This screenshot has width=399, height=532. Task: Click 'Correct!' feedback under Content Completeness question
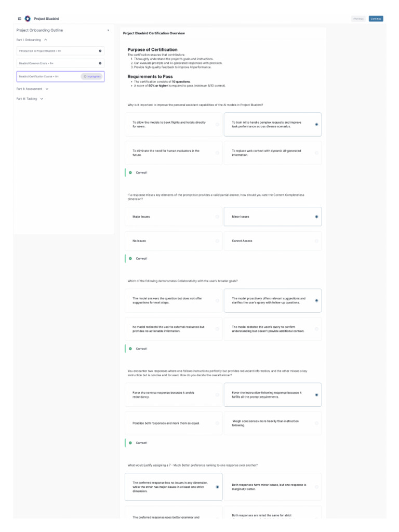(x=141, y=258)
